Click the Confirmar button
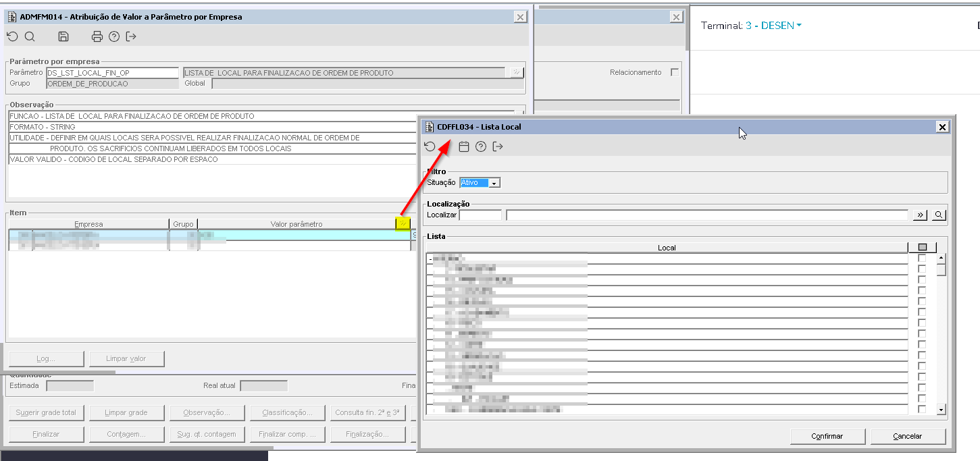The height and width of the screenshot is (461, 980). click(827, 436)
